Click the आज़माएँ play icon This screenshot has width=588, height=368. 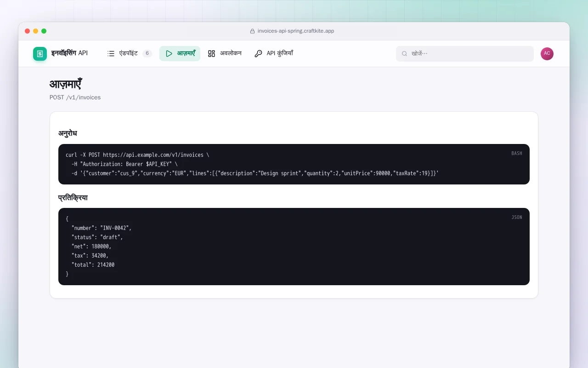pyautogui.click(x=169, y=53)
